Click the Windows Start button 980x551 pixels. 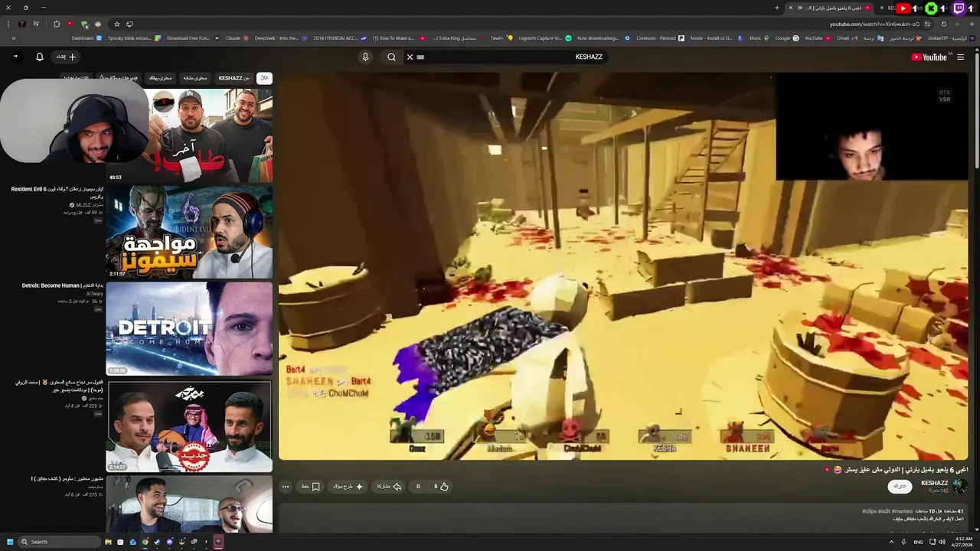tap(11, 542)
